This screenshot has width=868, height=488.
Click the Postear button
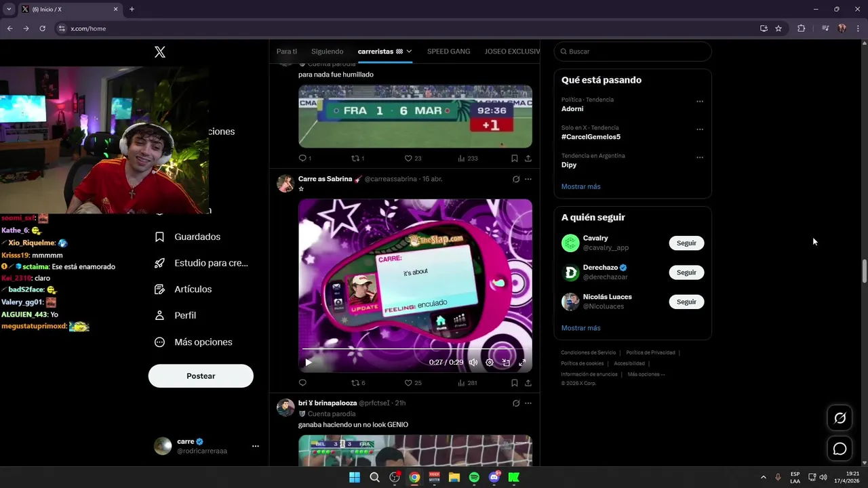point(201,376)
